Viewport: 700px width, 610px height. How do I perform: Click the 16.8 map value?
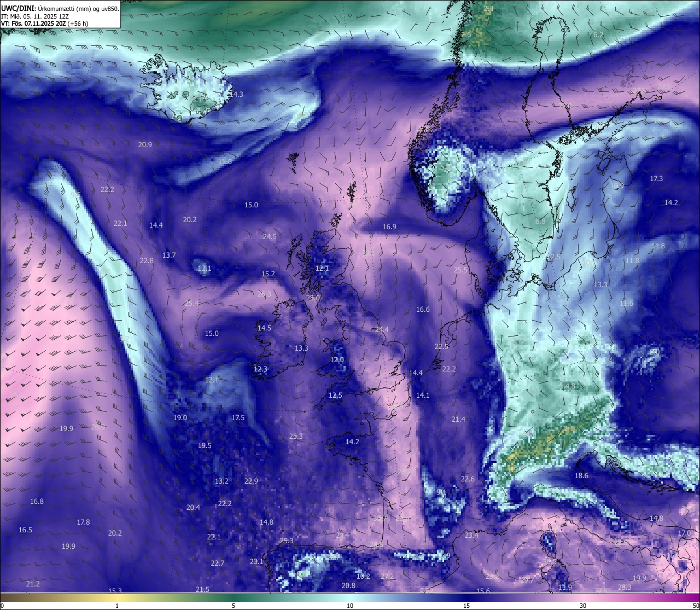coord(37,501)
